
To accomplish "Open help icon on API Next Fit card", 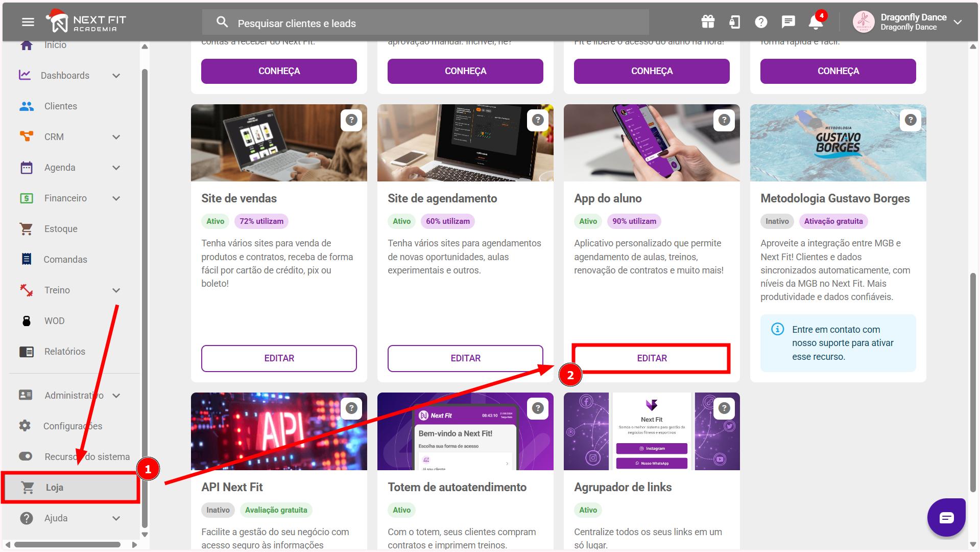I will [351, 408].
